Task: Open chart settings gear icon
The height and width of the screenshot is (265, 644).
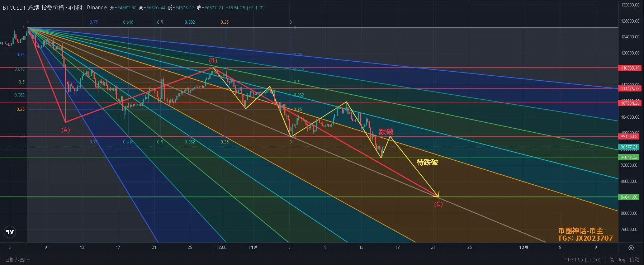Action: click(631, 248)
